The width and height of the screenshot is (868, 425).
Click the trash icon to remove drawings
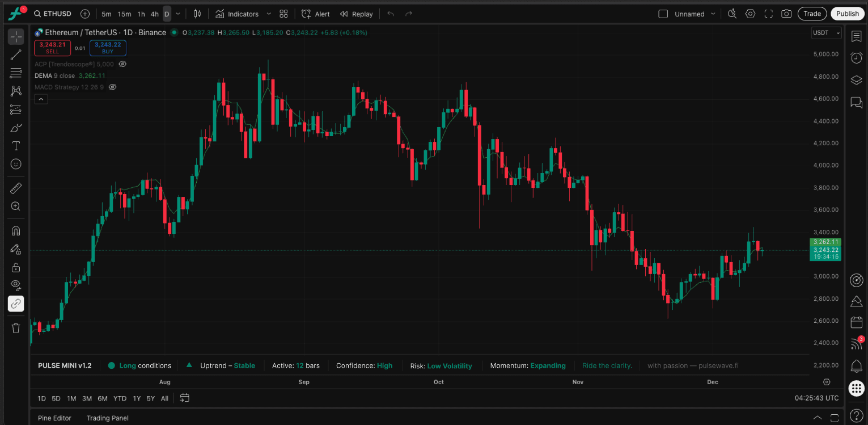[x=16, y=328]
